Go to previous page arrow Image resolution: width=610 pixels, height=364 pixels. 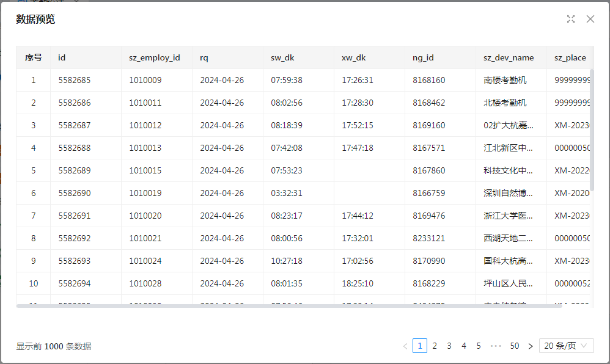click(405, 346)
